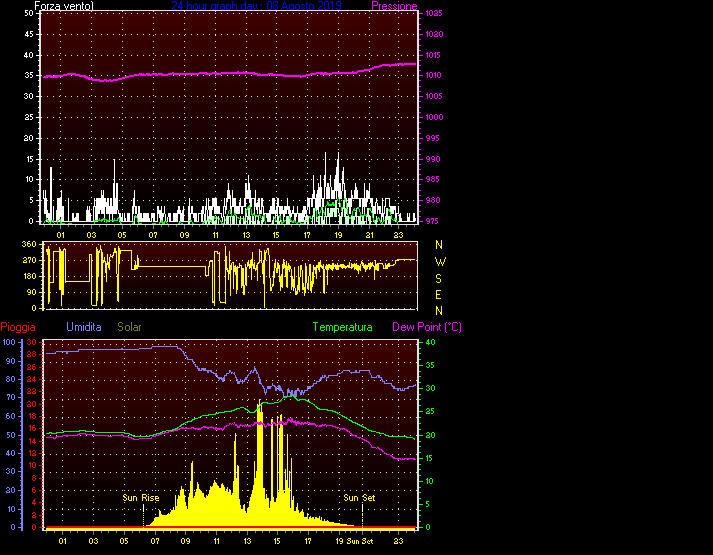Select hour 15 on bottom chart axis

coord(277,541)
